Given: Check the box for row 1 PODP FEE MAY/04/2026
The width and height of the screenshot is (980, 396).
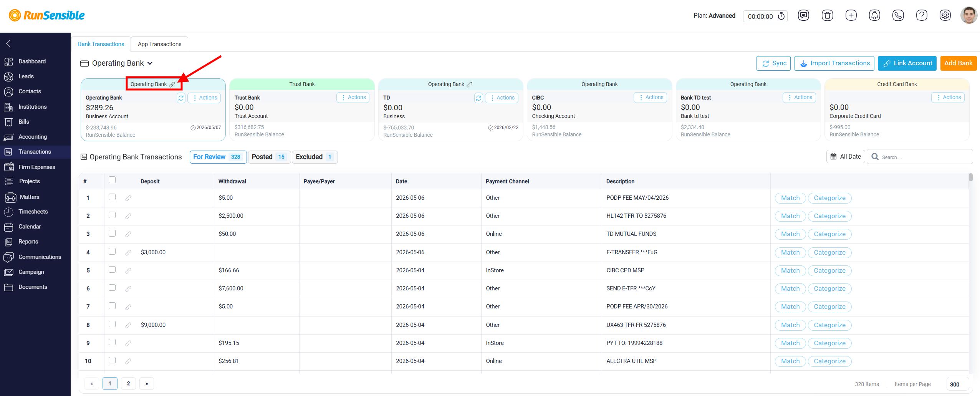Looking at the screenshot, I should [x=112, y=197].
